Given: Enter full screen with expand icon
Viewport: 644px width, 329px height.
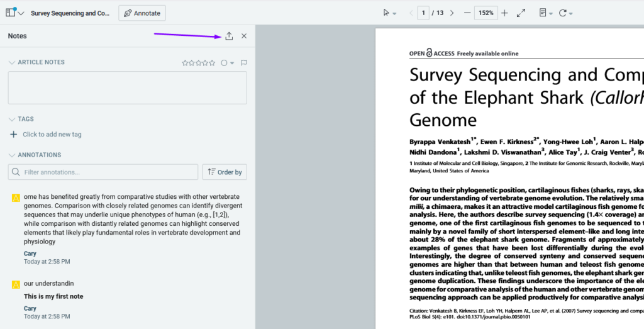Looking at the screenshot, I should tap(521, 13).
